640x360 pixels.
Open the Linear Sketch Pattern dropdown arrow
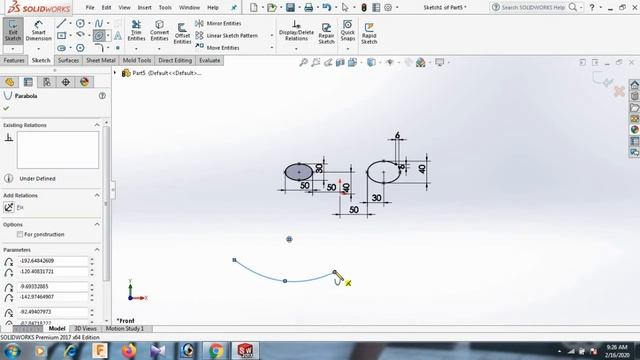pos(272,36)
